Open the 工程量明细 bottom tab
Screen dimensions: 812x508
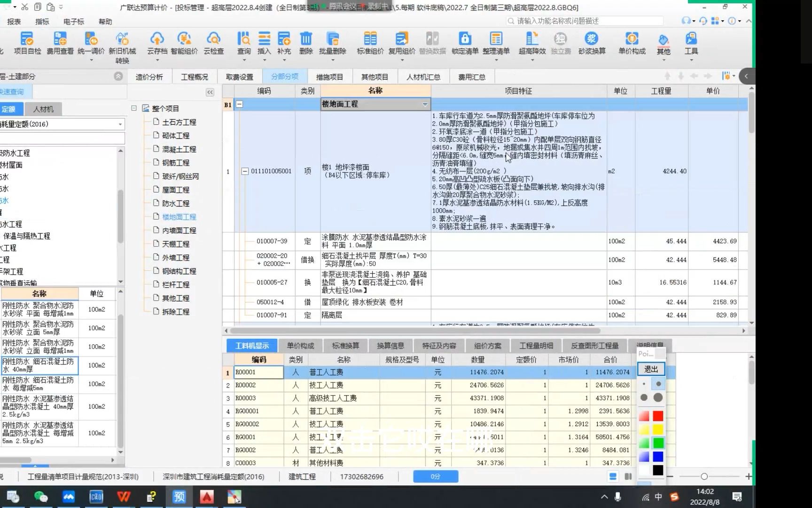(x=536, y=346)
